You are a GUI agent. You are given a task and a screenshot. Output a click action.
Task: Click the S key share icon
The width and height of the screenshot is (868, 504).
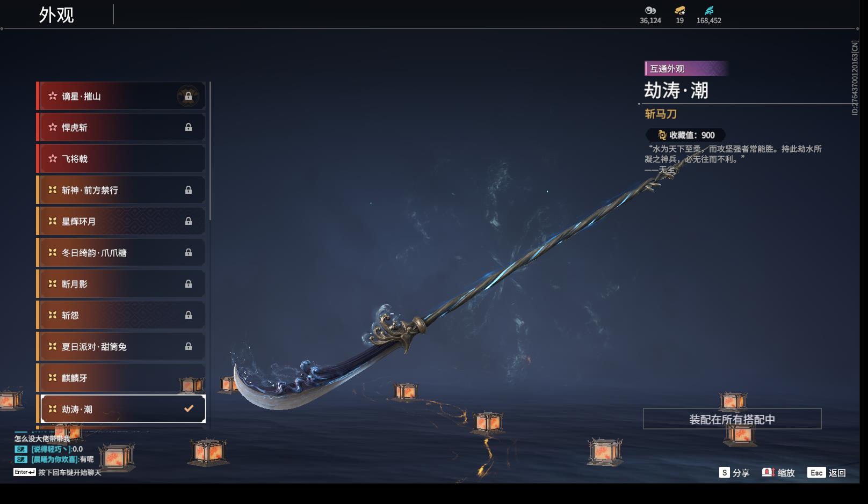[725, 472]
